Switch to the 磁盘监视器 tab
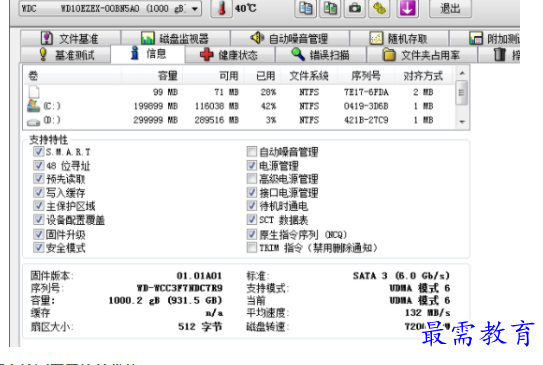Viewport: 543px width, 365px height. pyautogui.click(x=176, y=38)
